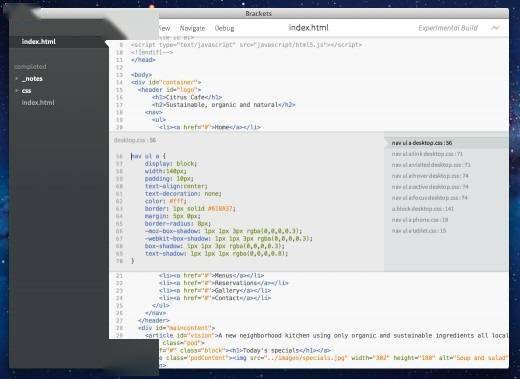
Task: Click the '<div id="maincontent">' code line
Action: 176,328
